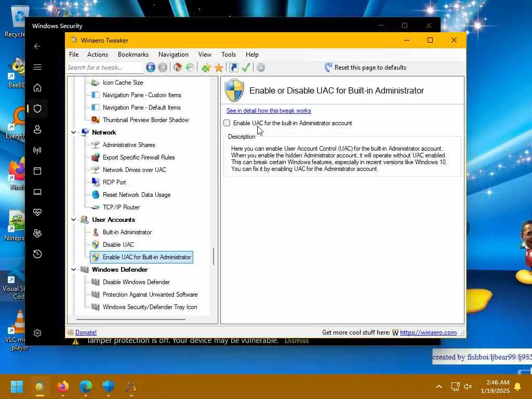Viewport: 532px width, 399px height.
Task: Collapse the User Accounts tree category
Action: [x=73, y=220]
